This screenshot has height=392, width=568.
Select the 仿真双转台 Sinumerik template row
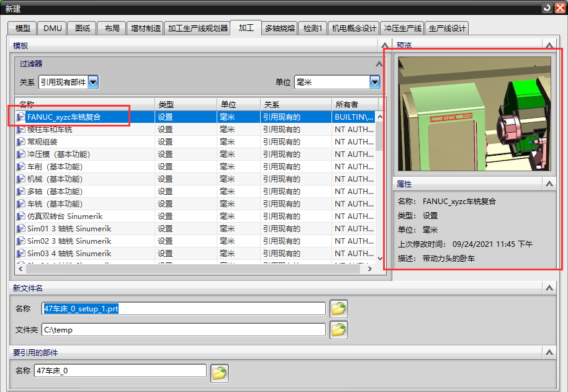pyautogui.click(x=195, y=216)
